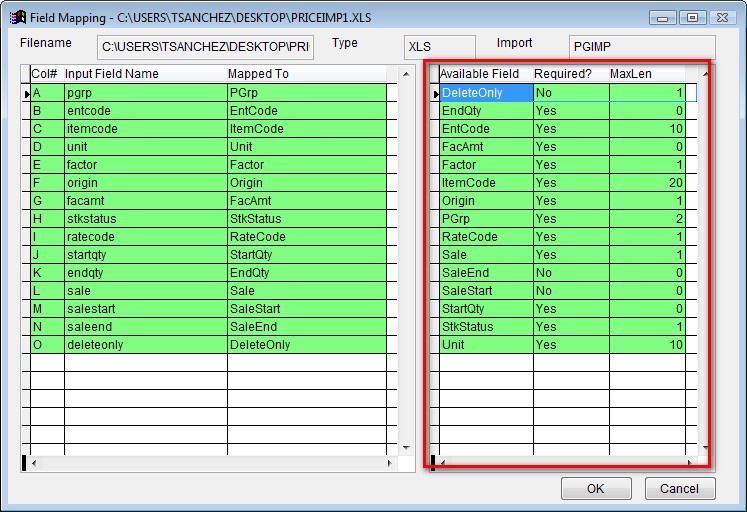Screen dimensions: 747x512
Task: Click down arrow of Available Field grid scrollbar
Action: click(705, 448)
